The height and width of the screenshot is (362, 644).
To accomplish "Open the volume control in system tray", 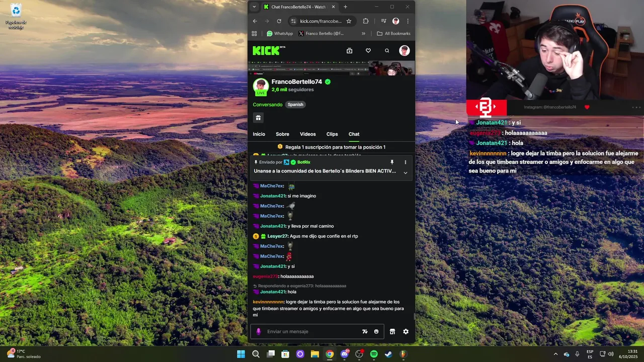I will pyautogui.click(x=611, y=354).
